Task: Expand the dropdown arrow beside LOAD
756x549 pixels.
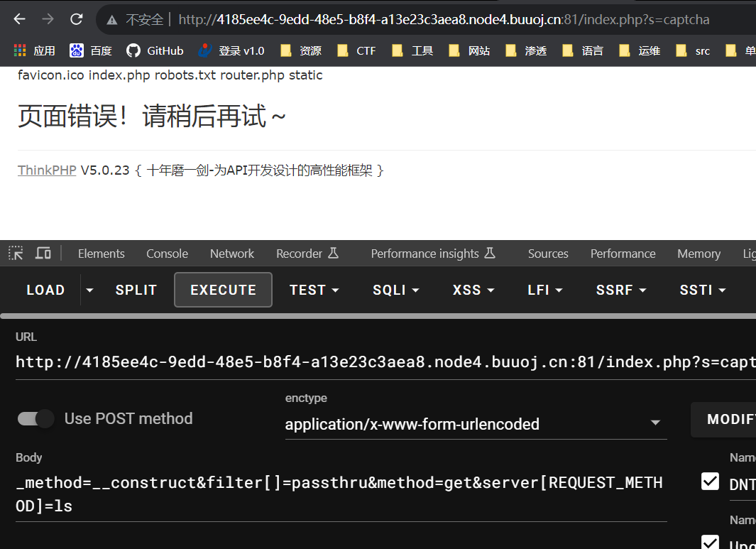Action: click(x=89, y=290)
